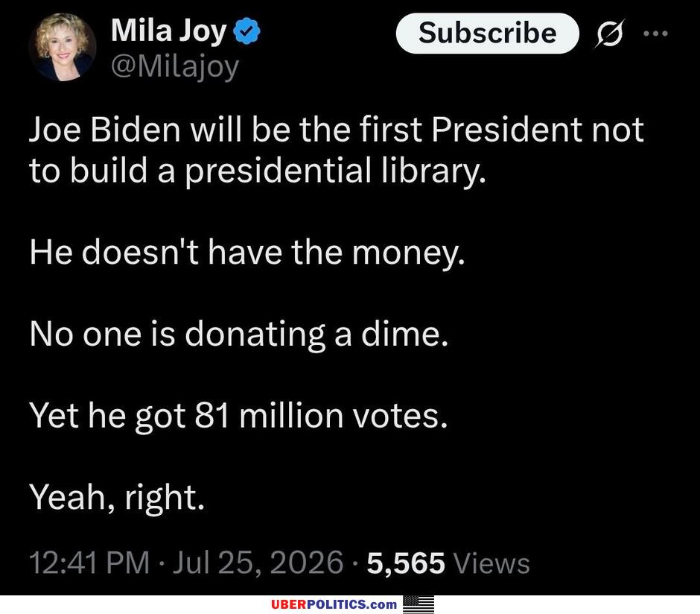Click the 12:41 PM timestamp
700x614 pixels.
click(89, 562)
